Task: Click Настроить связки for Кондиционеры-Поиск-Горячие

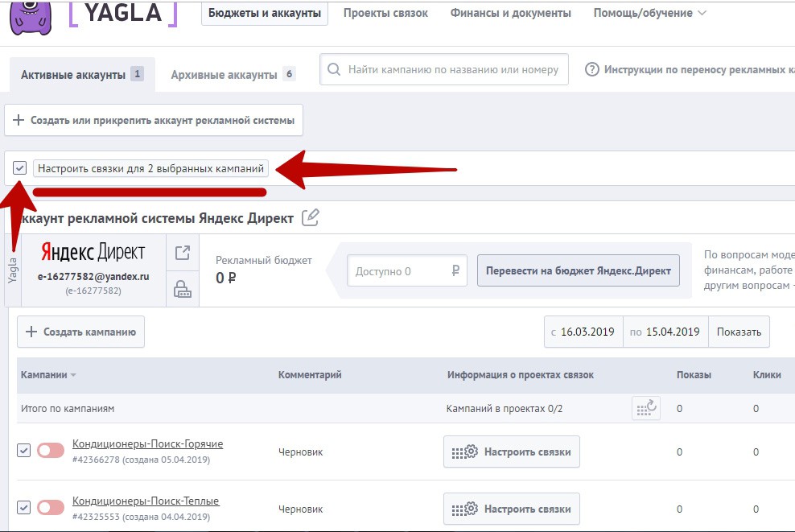Action: point(512,452)
